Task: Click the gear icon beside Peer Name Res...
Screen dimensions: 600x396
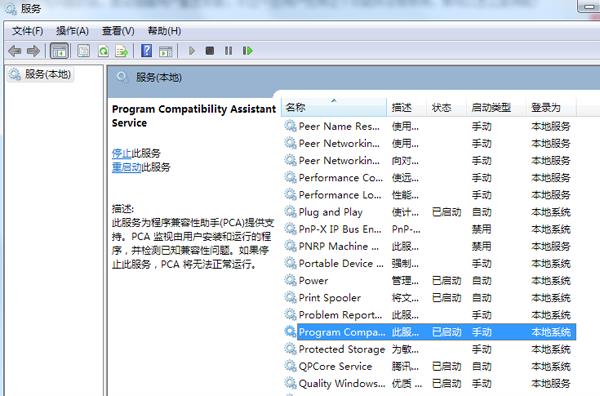Action: tap(290, 126)
